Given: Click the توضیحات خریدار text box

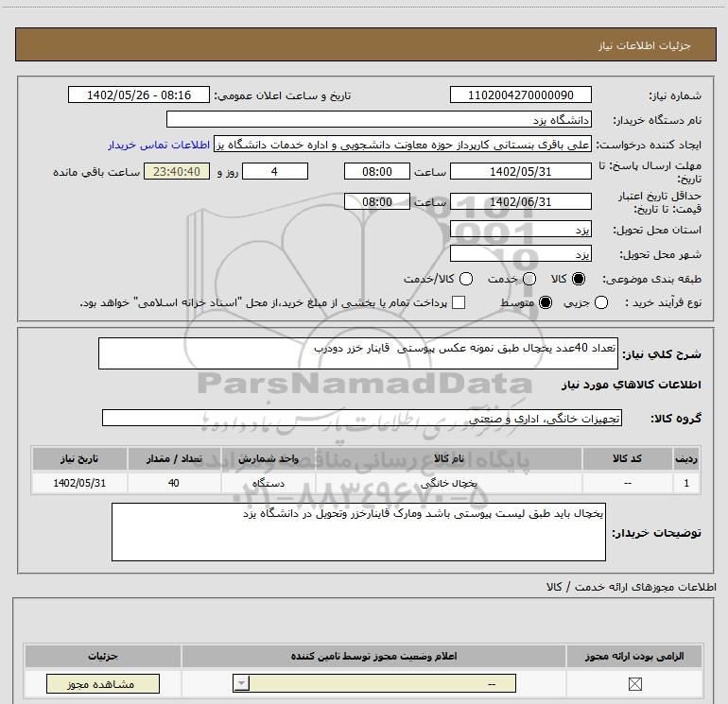Looking at the screenshot, I should [358, 532].
